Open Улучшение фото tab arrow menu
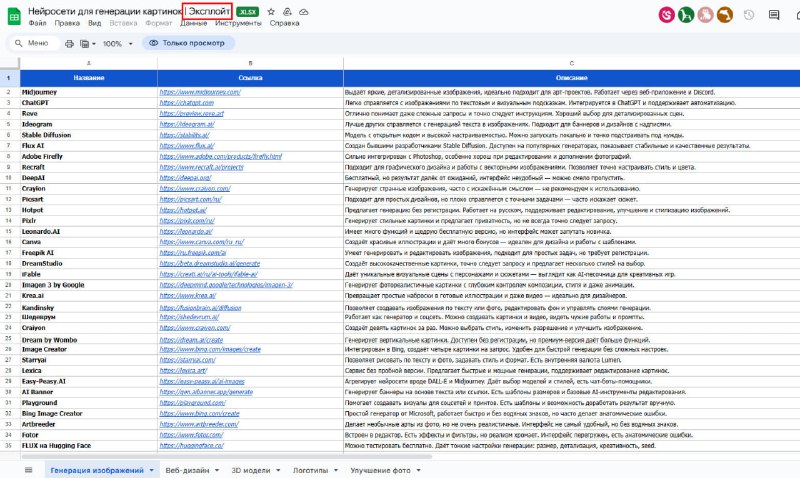This screenshot has height=478, width=800. pyautogui.click(x=418, y=470)
